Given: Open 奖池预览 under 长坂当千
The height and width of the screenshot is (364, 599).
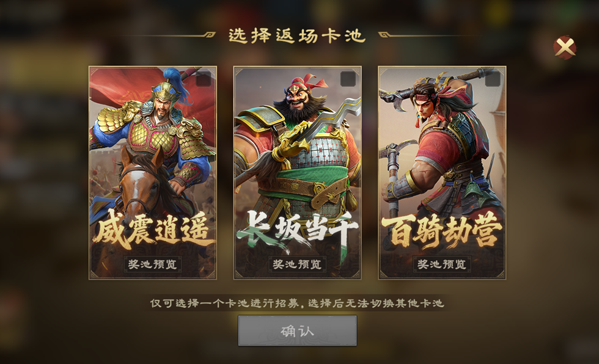Looking at the screenshot, I should (297, 264).
